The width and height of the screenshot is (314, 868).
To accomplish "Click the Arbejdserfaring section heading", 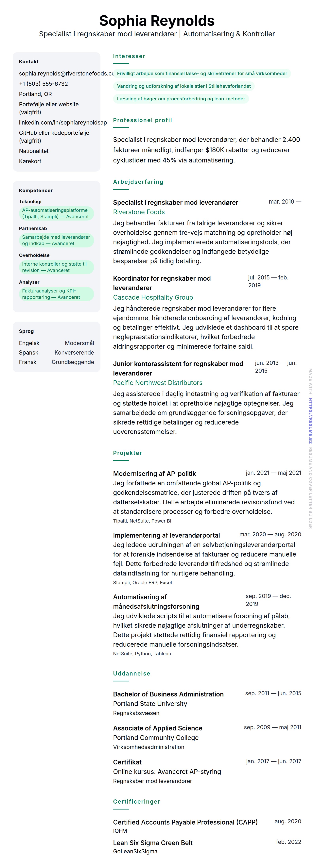I will pos(138,182).
